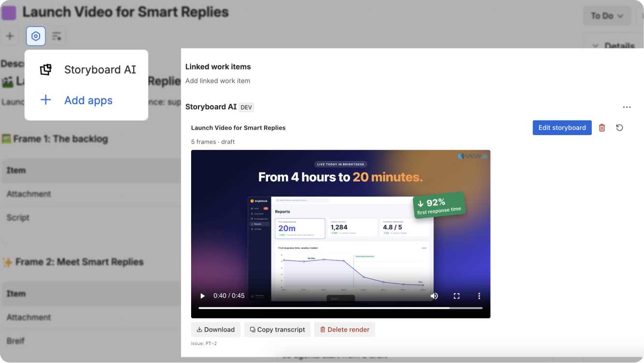Click the 0:40 / 0:45 time display
The height and width of the screenshot is (363, 644).
[x=229, y=296]
